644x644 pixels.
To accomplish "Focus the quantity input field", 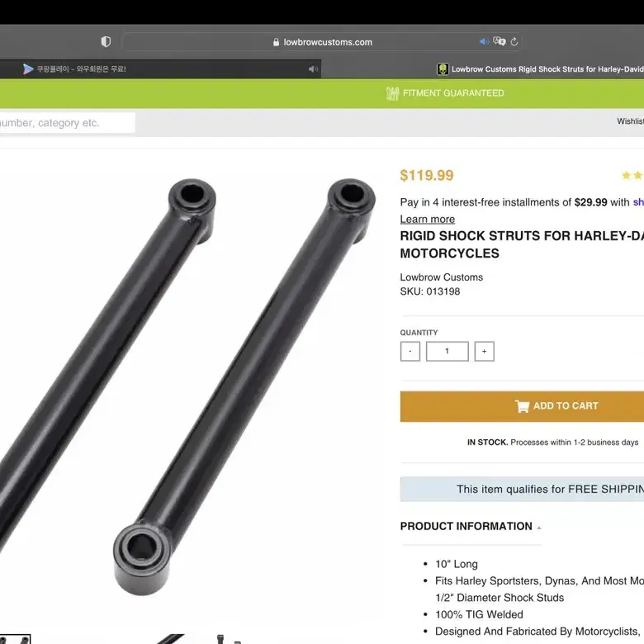I will 447,351.
